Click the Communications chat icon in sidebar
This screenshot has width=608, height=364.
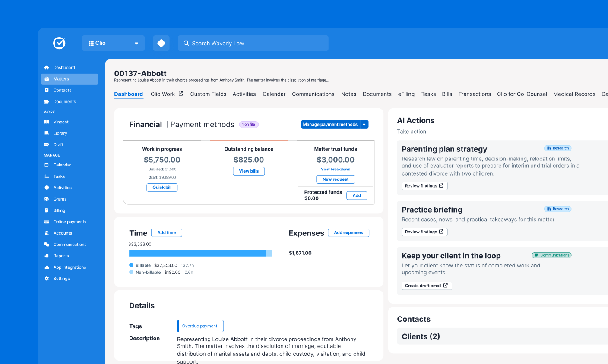point(47,245)
